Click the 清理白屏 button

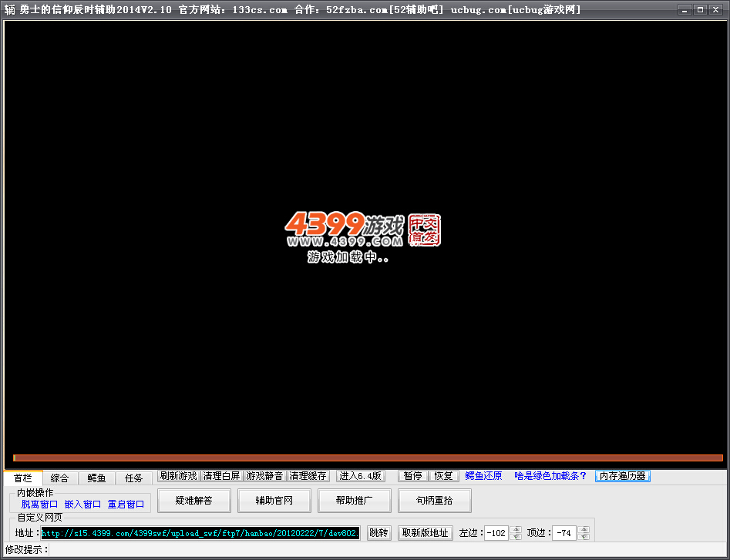(221, 476)
